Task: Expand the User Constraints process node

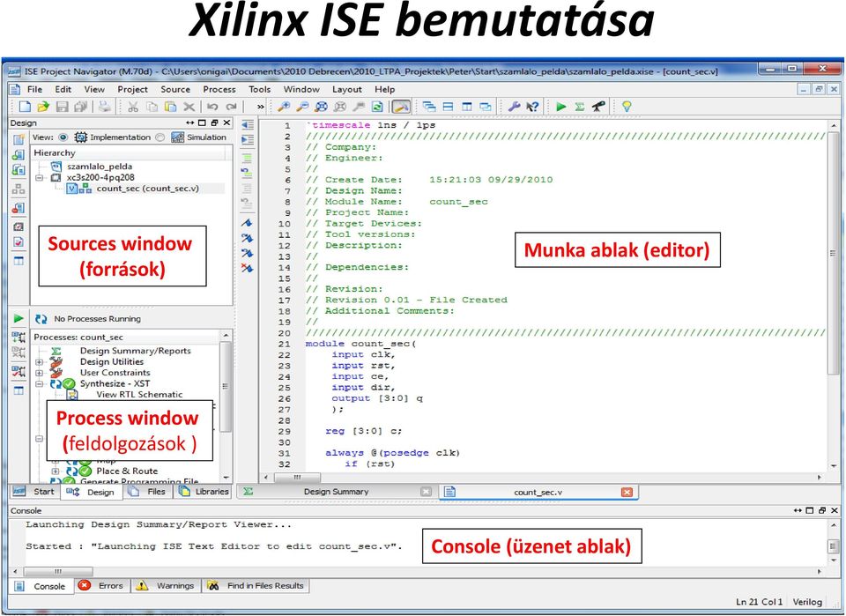Action: tap(40, 373)
